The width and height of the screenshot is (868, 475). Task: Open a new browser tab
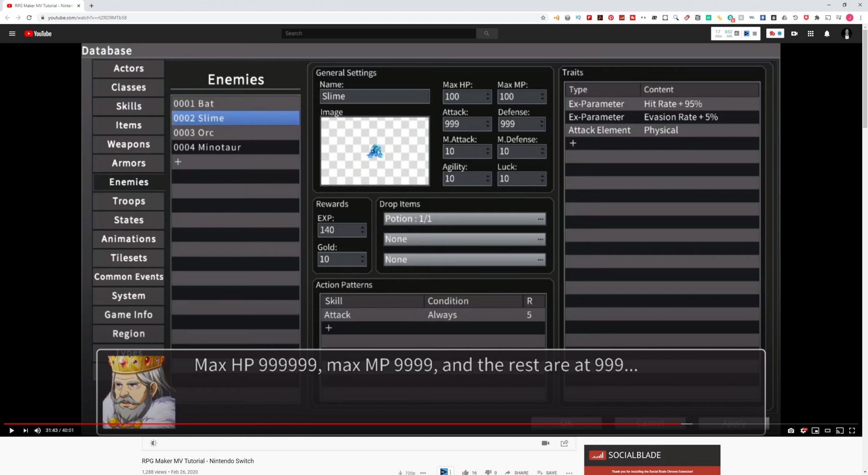[91, 6]
